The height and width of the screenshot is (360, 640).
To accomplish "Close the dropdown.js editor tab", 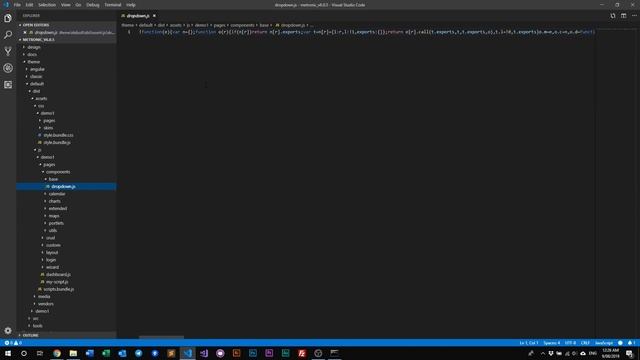I will 154,16.
